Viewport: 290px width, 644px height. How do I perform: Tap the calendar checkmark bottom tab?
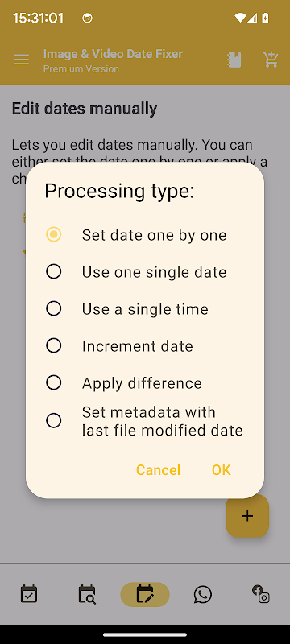click(x=29, y=594)
